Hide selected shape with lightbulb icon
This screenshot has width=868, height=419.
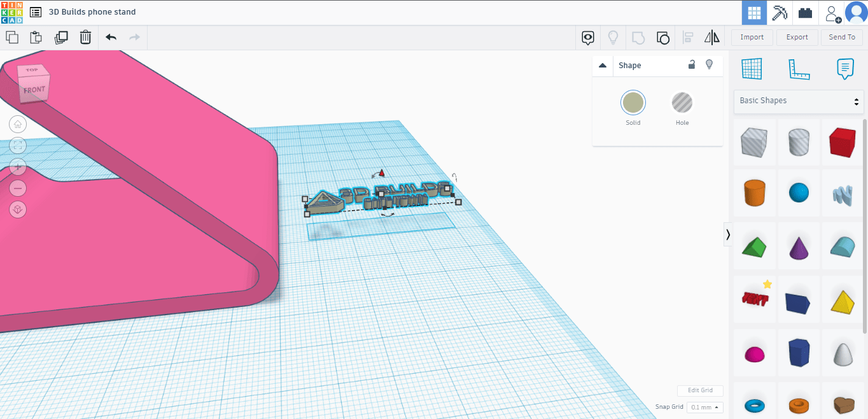tap(709, 65)
